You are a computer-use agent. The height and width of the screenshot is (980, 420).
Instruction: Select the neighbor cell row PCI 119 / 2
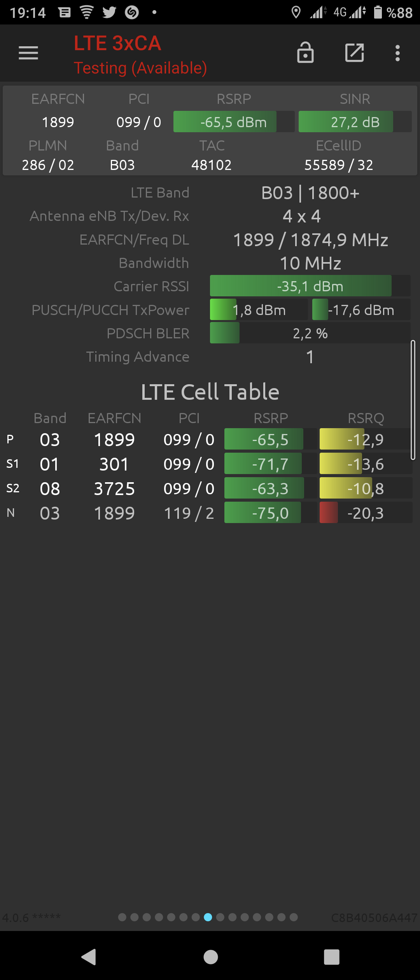click(210, 513)
